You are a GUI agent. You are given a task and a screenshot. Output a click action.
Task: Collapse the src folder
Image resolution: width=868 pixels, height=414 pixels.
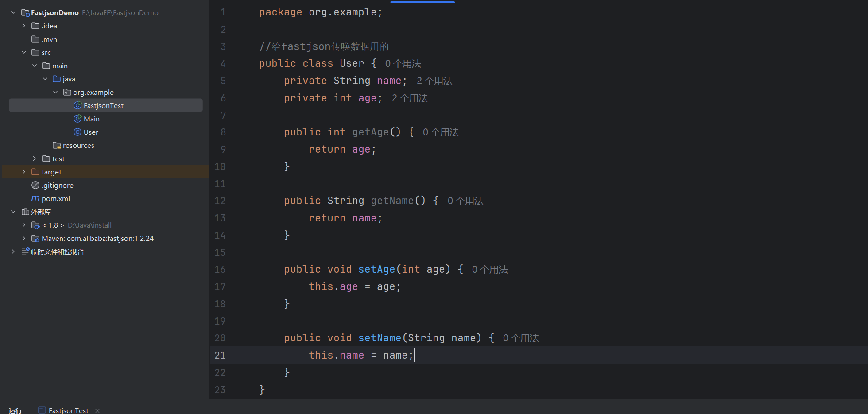pos(24,52)
